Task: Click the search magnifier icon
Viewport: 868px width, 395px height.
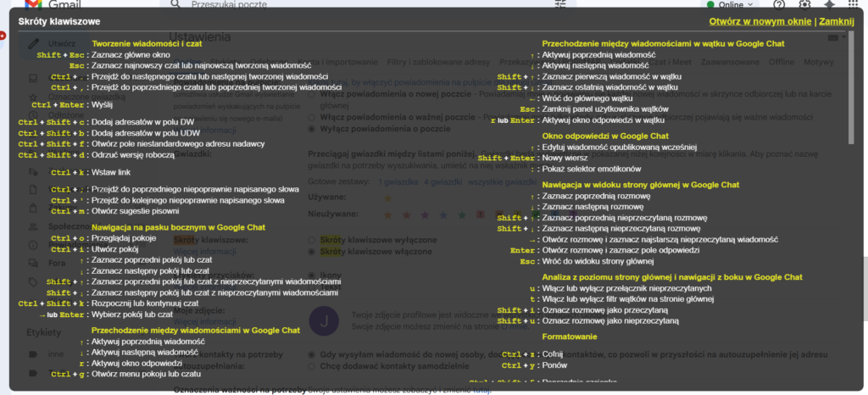Action: pos(175,4)
